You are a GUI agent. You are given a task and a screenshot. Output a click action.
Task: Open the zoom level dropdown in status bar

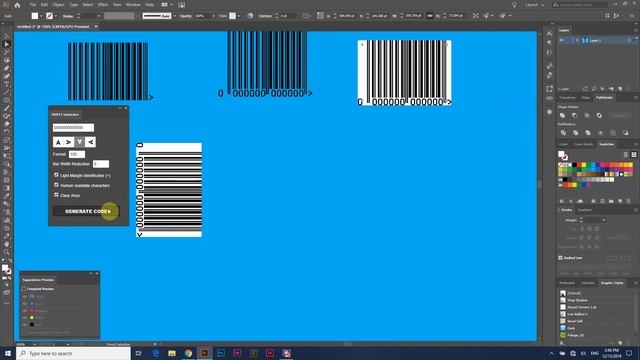pyautogui.click(x=34, y=344)
